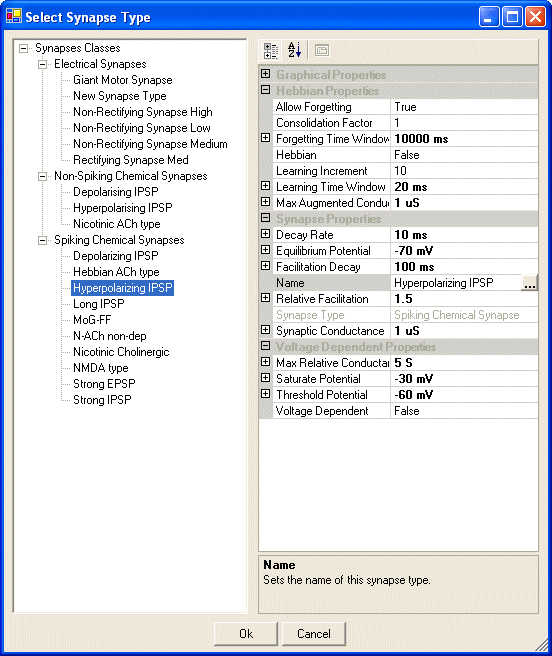Expand the Synaptic Conductance property

265,330
